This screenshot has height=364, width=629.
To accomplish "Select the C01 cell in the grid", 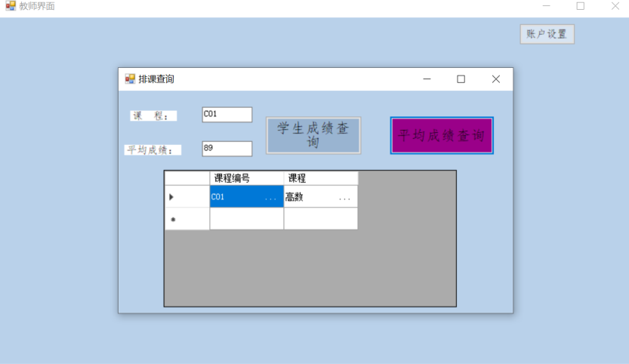I will point(247,196).
